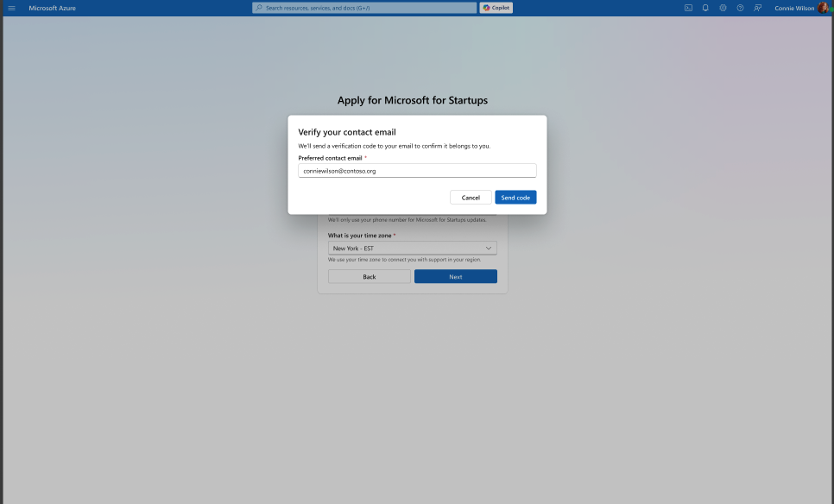Click the 'Verify your contact email' heading

347,132
